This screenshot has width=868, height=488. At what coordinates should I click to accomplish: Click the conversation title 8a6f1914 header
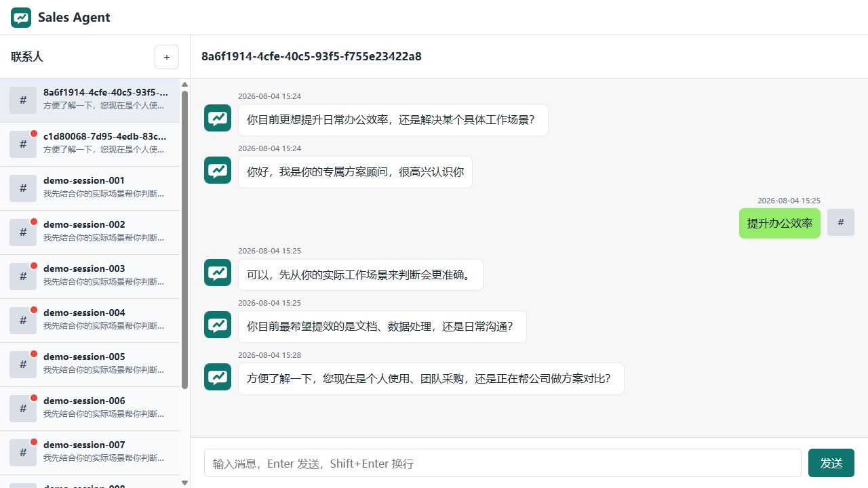[x=311, y=56]
